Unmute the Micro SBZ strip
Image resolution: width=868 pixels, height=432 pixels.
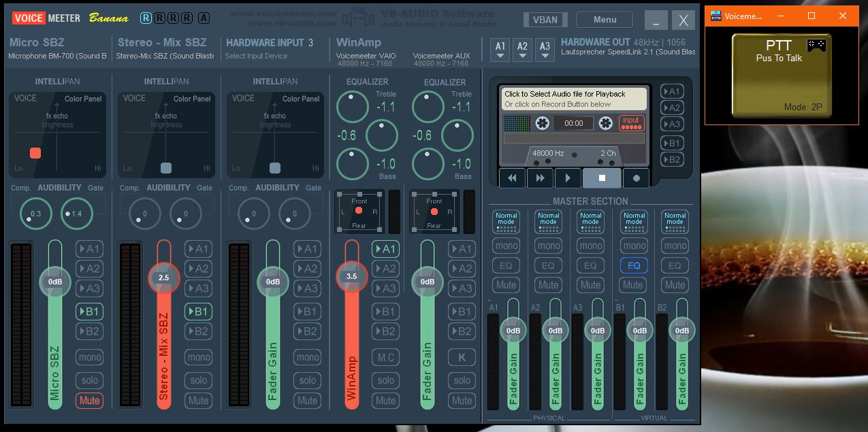pyautogui.click(x=89, y=400)
